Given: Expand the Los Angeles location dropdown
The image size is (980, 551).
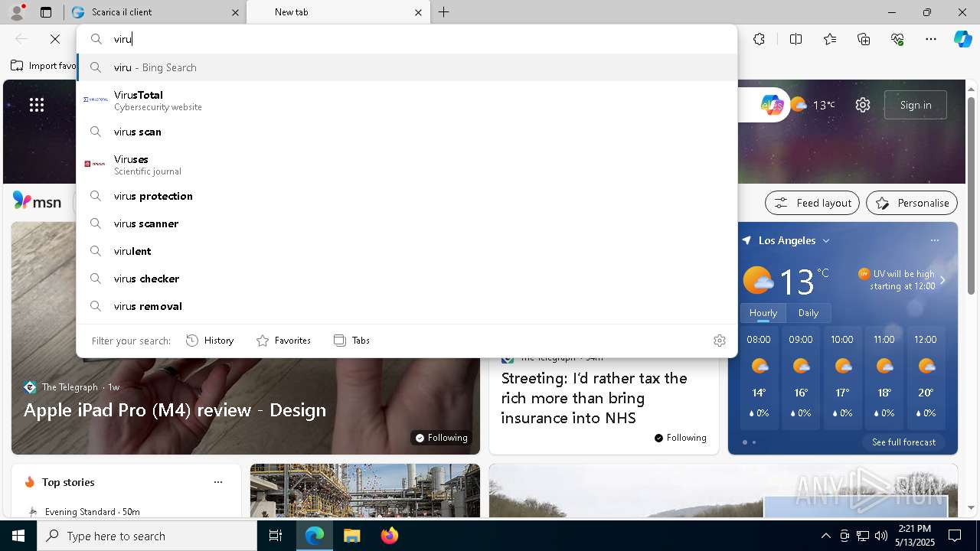Looking at the screenshot, I should [x=826, y=240].
